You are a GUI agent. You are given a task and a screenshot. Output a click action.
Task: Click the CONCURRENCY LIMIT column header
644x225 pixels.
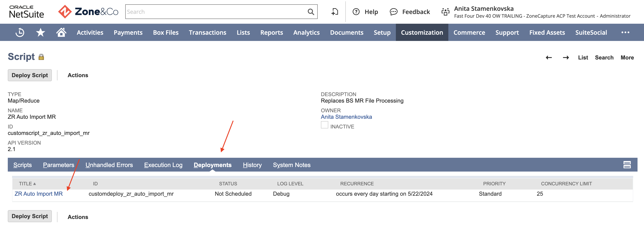click(566, 184)
